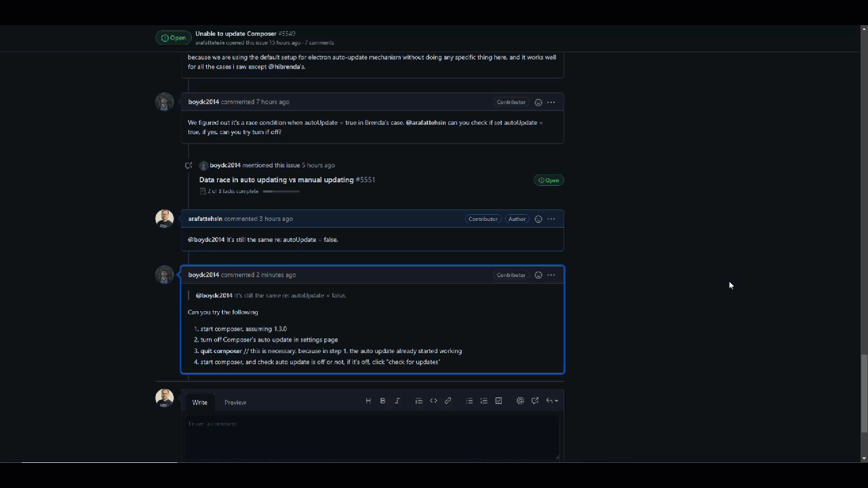
Task: Add reaction to boydc2014's 2 minutes ago comment
Action: 538,275
